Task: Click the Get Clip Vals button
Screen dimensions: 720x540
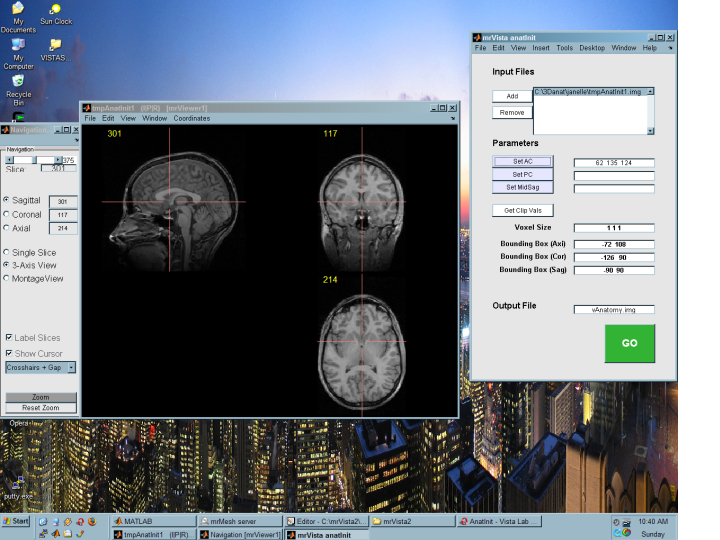Action: 522,210
